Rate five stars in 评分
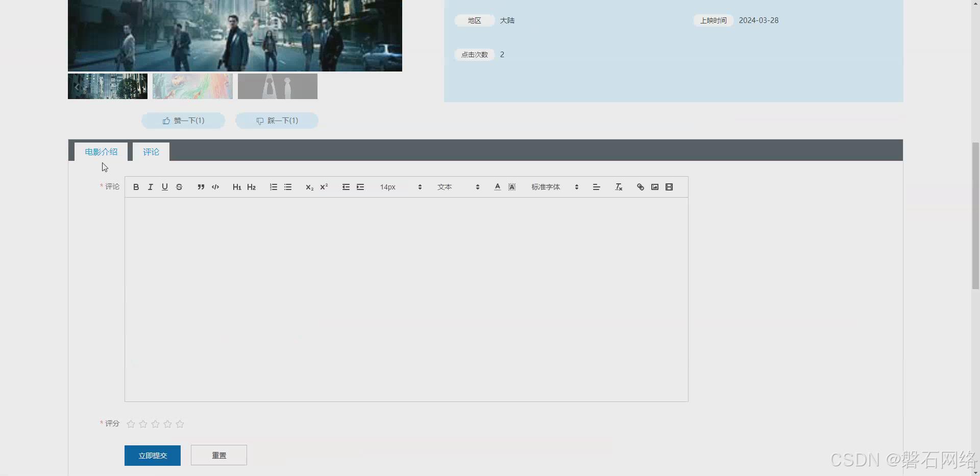This screenshot has height=476, width=980. click(180, 424)
